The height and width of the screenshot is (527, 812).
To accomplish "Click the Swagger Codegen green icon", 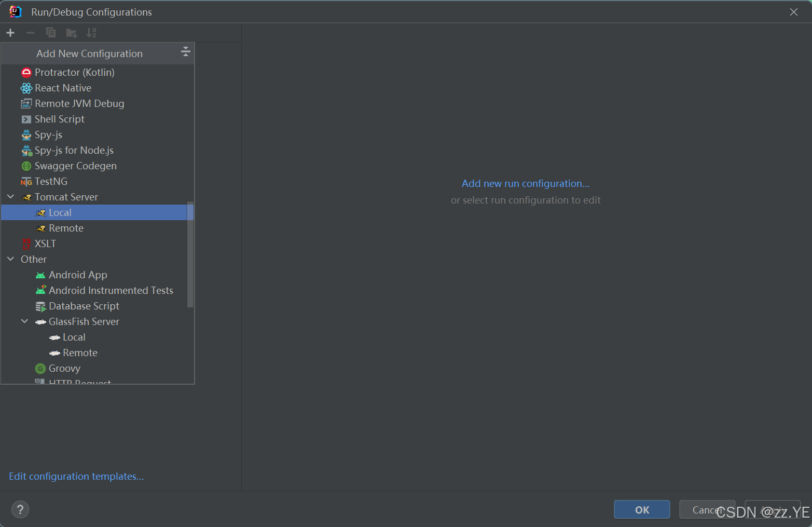I will pyautogui.click(x=26, y=166).
